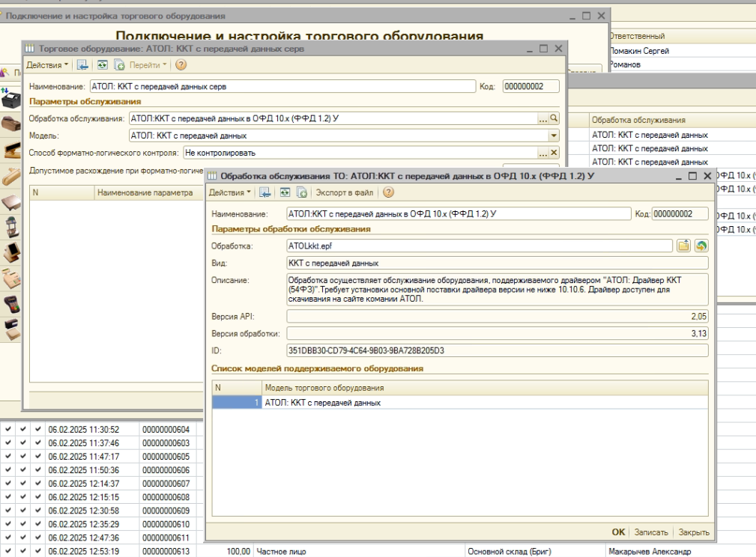This screenshot has width=756, height=557.
Task: Select the document number 0000000605
Action: click(x=166, y=456)
